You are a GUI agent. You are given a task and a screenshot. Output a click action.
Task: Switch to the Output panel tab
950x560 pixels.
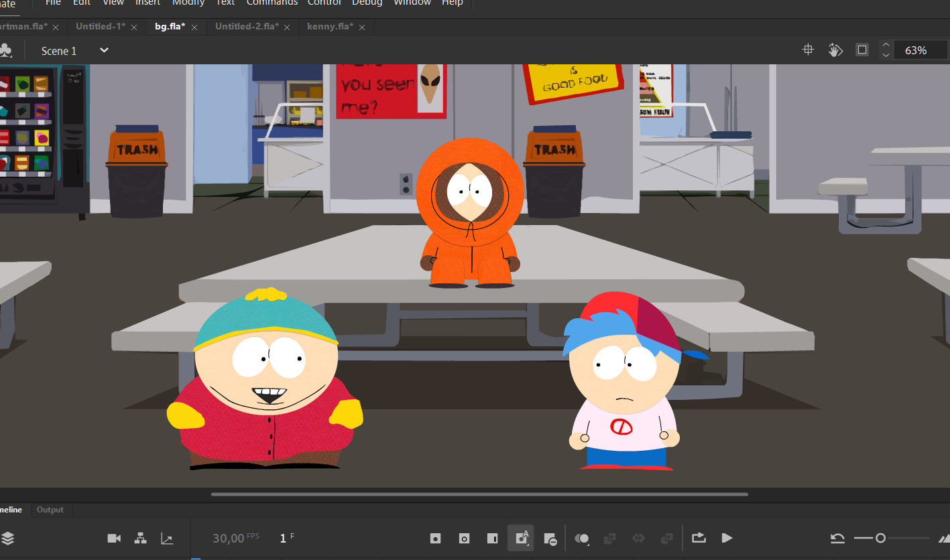click(x=50, y=510)
